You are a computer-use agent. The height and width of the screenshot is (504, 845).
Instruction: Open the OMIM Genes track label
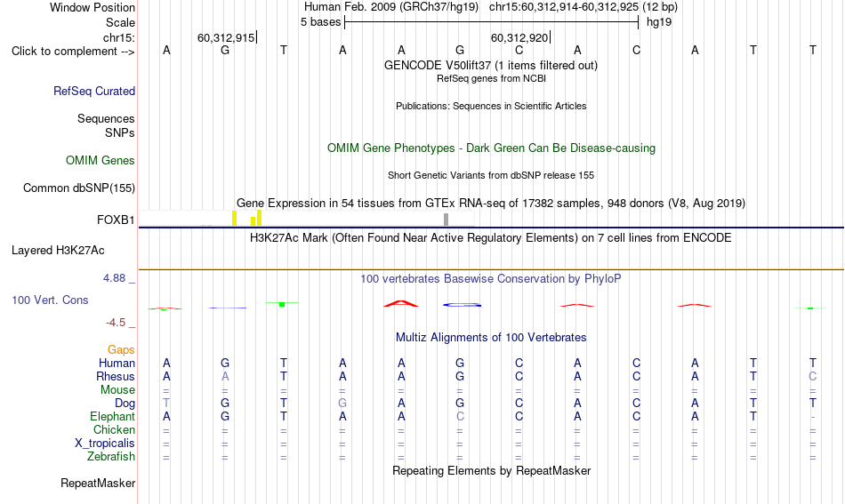(x=101, y=161)
